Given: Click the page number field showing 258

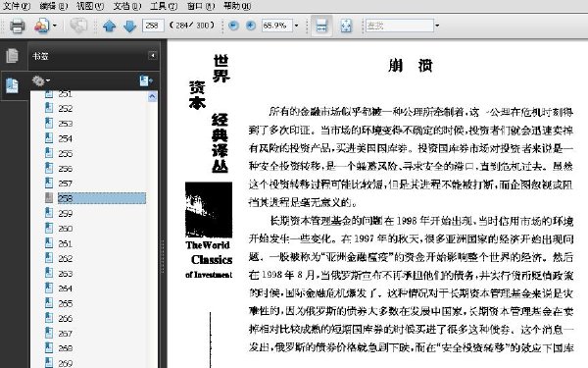Looking at the screenshot, I should [x=153, y=26].
